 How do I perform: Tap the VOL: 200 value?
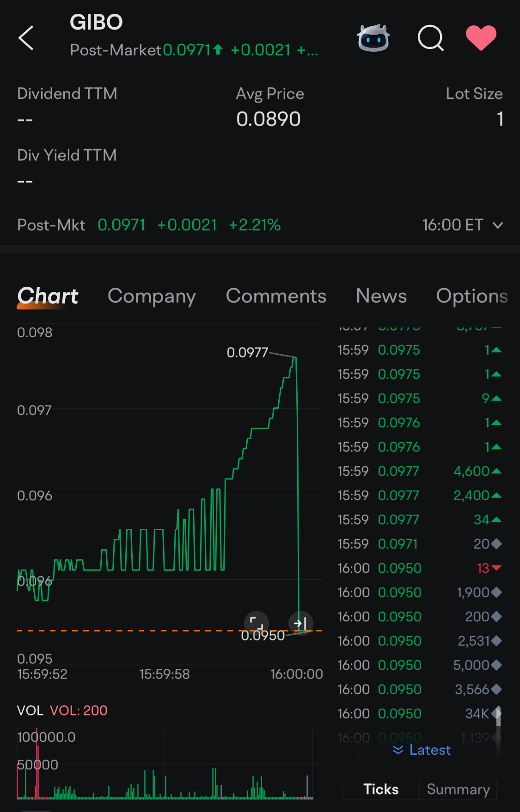tap(79, 710)
